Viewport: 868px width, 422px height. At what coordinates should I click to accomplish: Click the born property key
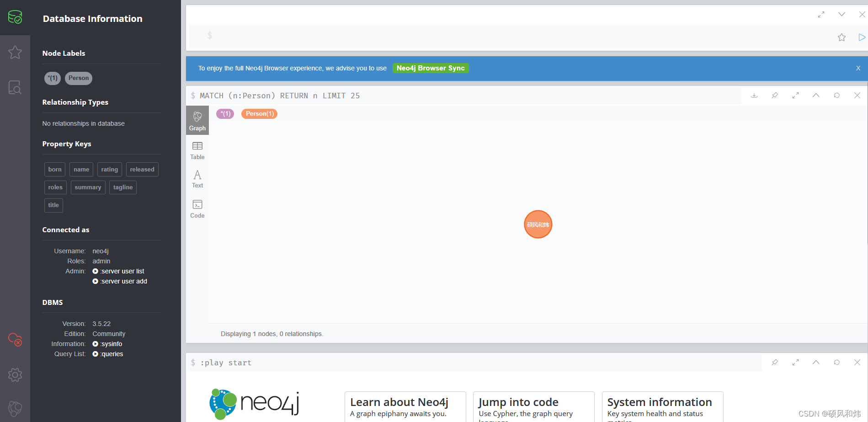[x=55, y=170]
